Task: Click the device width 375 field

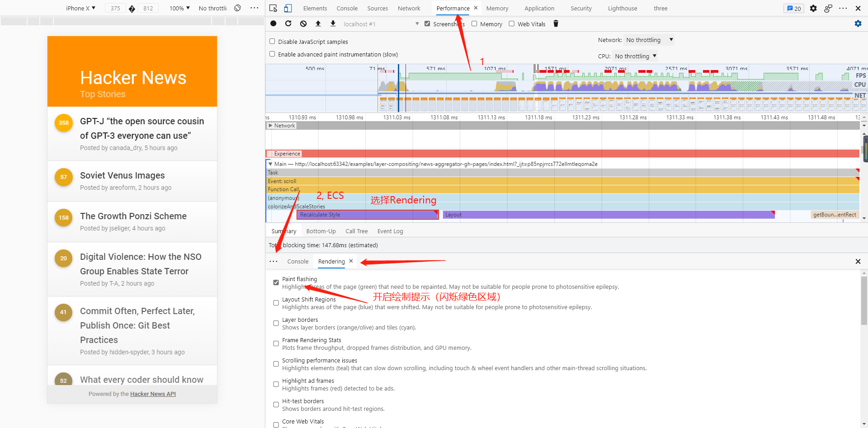Action: coord(116,8)
